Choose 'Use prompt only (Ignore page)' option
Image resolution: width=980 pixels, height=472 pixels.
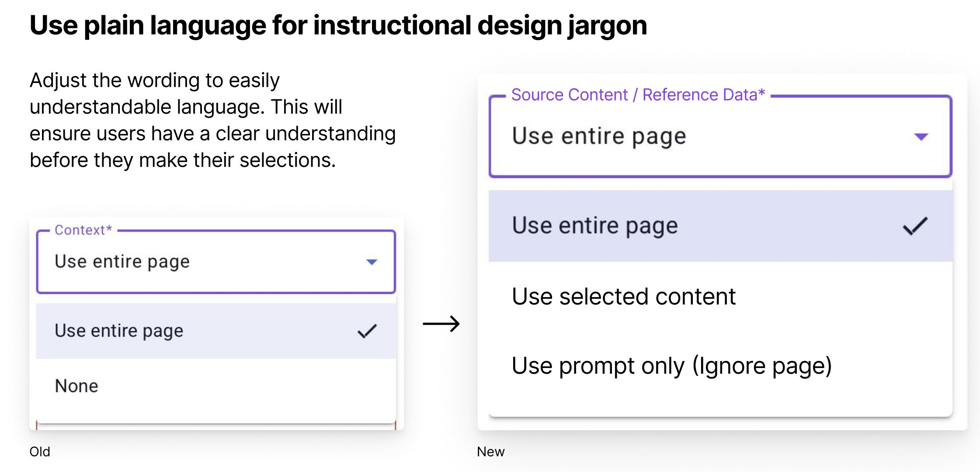[x=671, y=366]
